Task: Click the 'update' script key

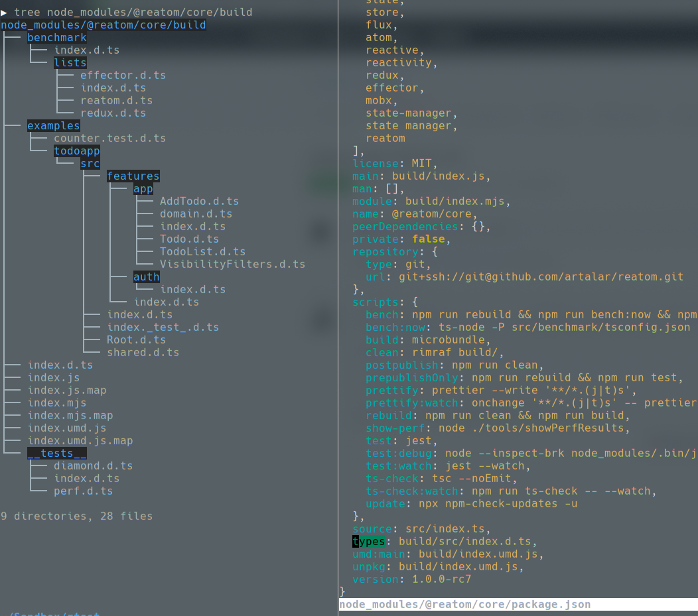Action: 385,503
